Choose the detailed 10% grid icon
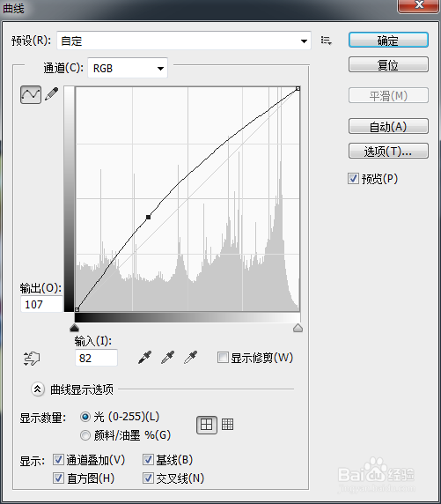441x504 pixels. [x=227, y=425]
